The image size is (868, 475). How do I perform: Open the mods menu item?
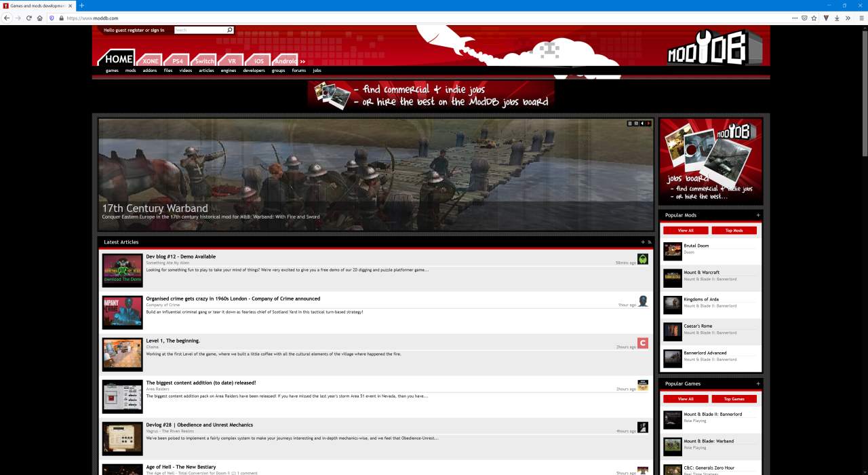(130, 71)
